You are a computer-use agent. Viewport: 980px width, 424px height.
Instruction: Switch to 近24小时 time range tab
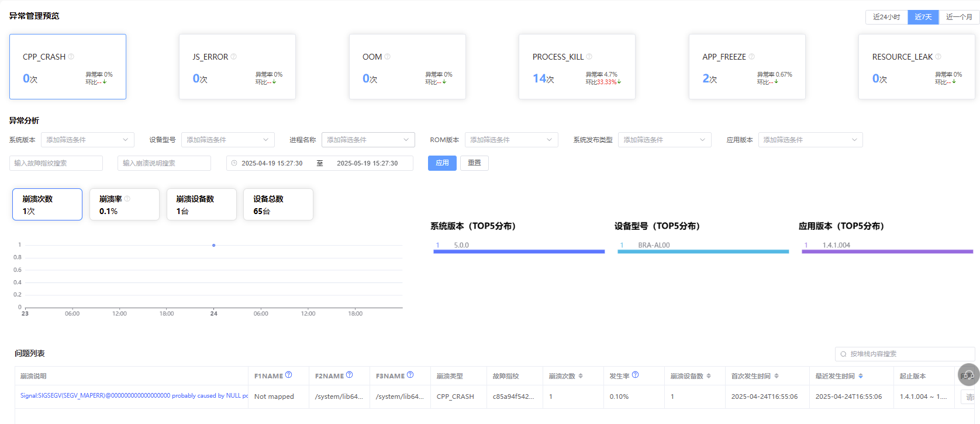tap(886, 17)
